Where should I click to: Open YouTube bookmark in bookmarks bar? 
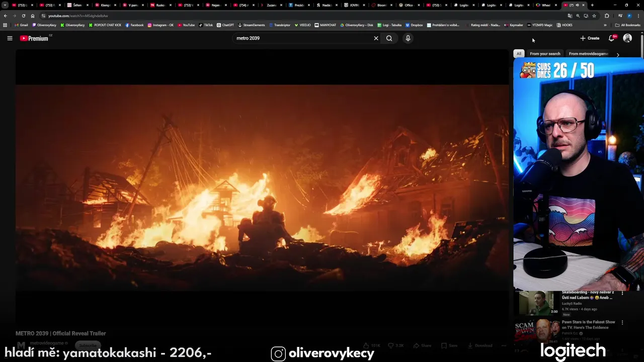click(x=186, y=25)
